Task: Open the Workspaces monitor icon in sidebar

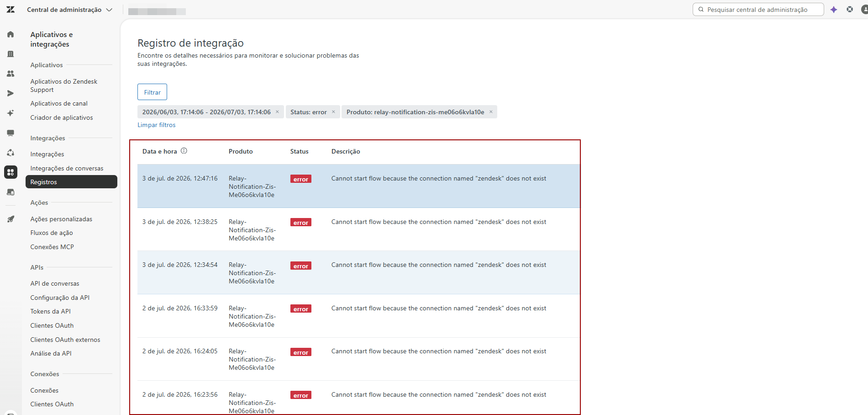Action: point(11,133)
